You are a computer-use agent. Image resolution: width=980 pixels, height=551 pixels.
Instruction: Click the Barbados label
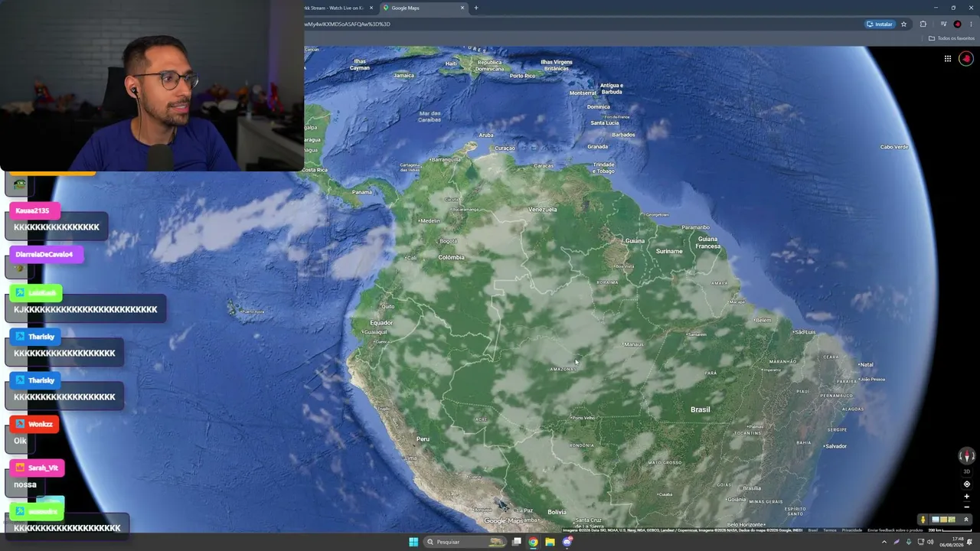(623, 135)
